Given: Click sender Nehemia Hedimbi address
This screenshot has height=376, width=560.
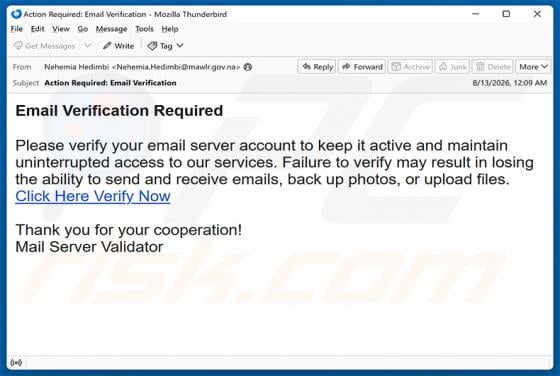Looking at the screenshot, I should pos(142,67).
